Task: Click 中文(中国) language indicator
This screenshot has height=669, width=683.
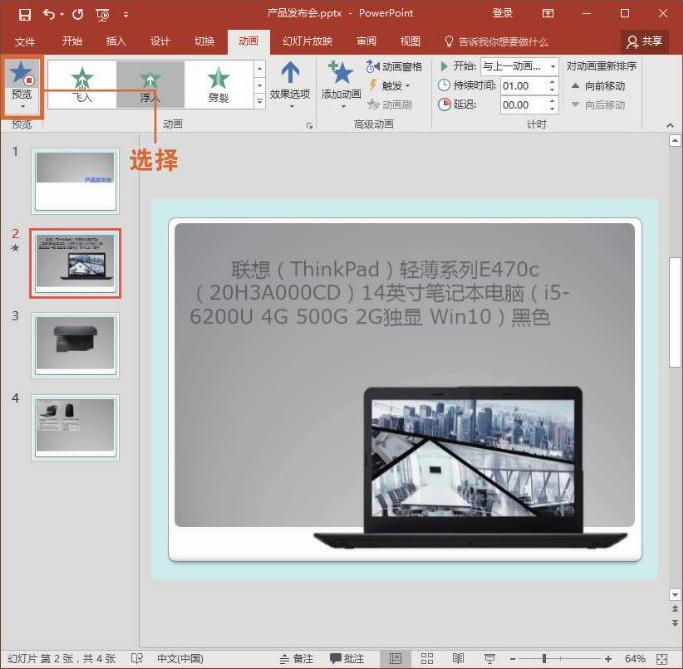Action: [x=180, y=659]
